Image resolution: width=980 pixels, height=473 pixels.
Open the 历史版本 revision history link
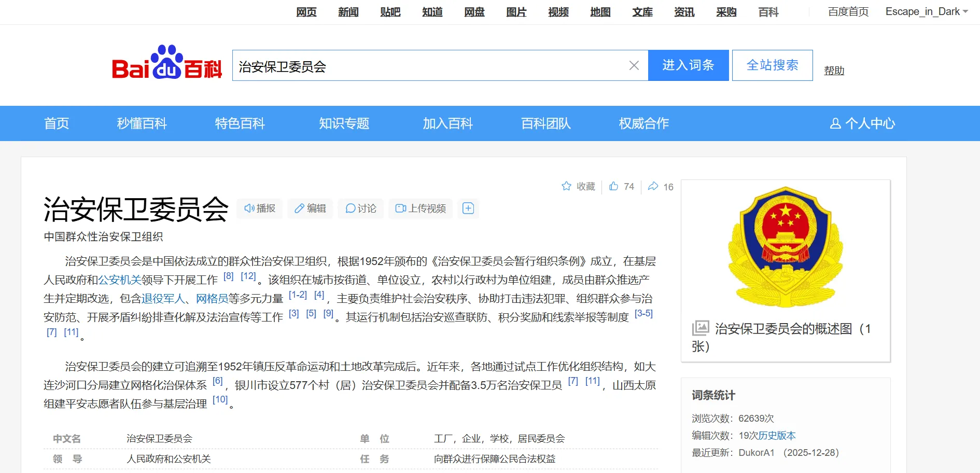pyautogui.click(x=776, y=436)
